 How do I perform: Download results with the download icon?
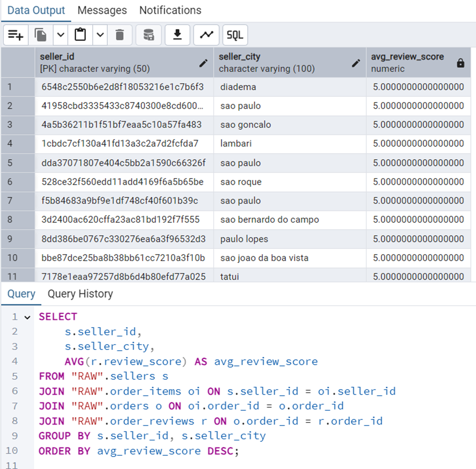coord(177,35)
